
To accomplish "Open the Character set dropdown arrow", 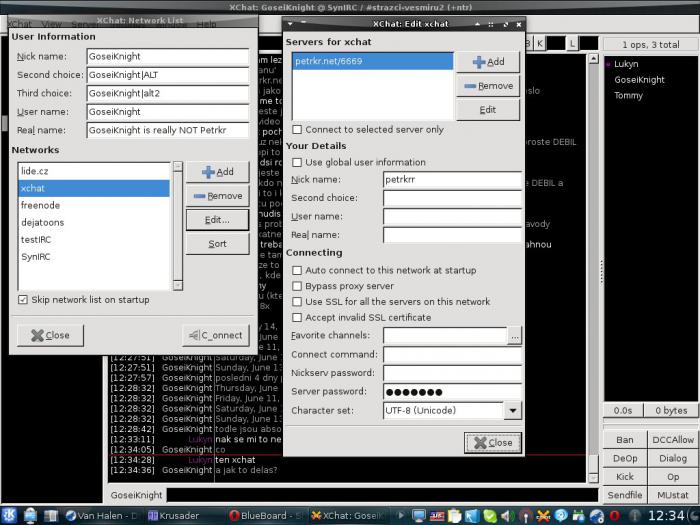I will (512, 410).
